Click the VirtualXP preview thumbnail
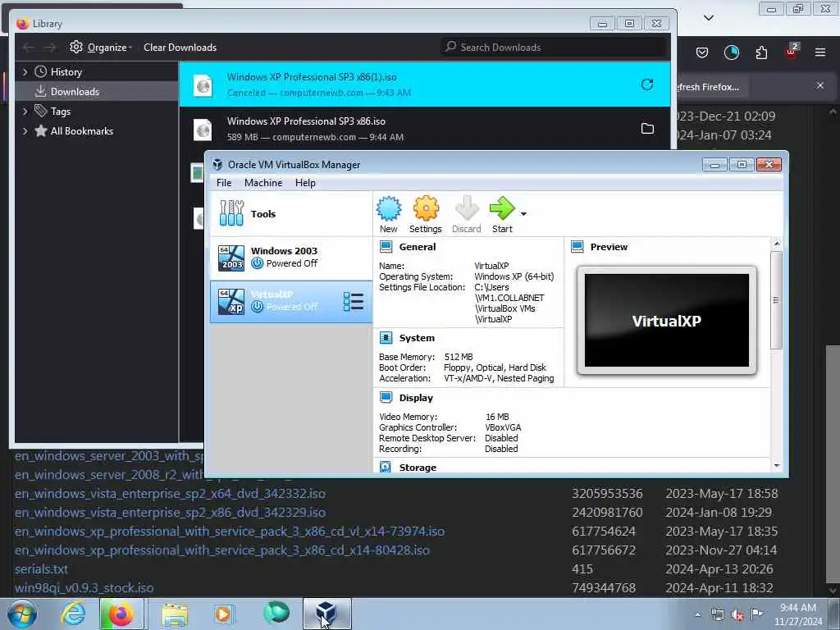Image resolution: width=840 pixels, height=630 pixels. tap(666, 321)
